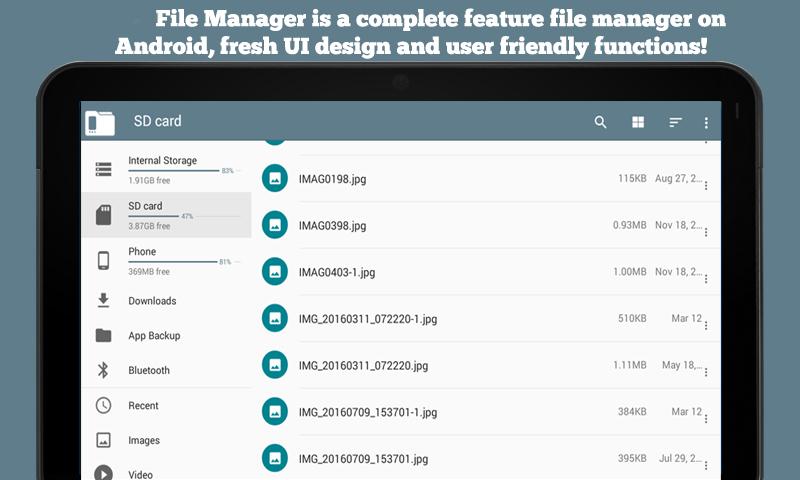Open toolbar overflow menu
The image size is (800, 480).
706,122
